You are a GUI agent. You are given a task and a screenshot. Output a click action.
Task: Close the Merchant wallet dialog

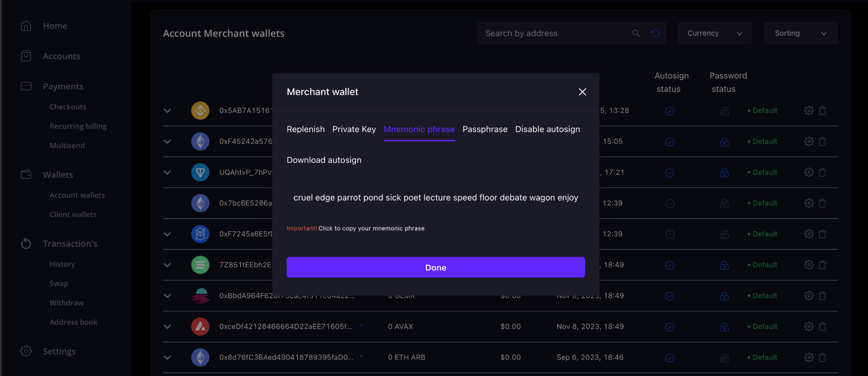pos(582,92)
